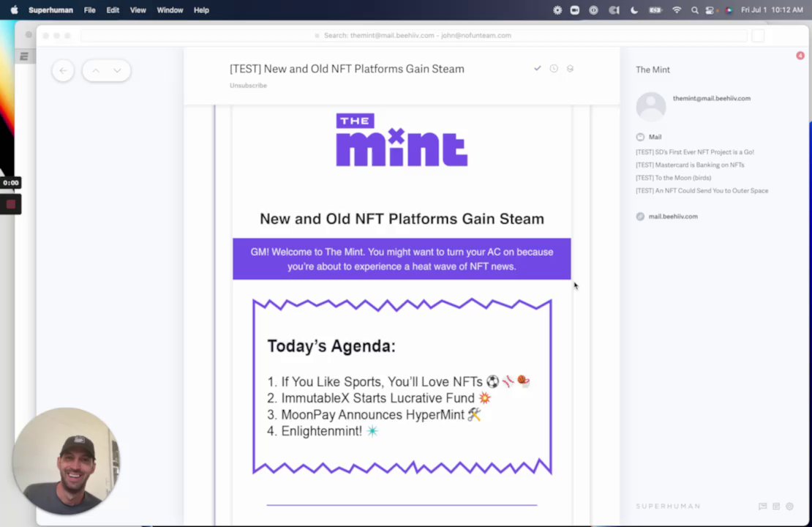
Task: Check battery status in the menu bar
Action: click(655, 10)
